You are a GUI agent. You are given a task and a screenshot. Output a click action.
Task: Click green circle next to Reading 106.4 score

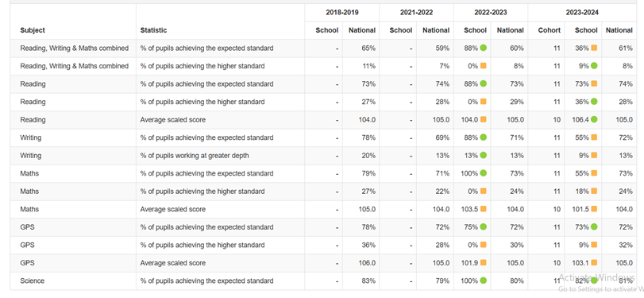[x=594, y=120]
